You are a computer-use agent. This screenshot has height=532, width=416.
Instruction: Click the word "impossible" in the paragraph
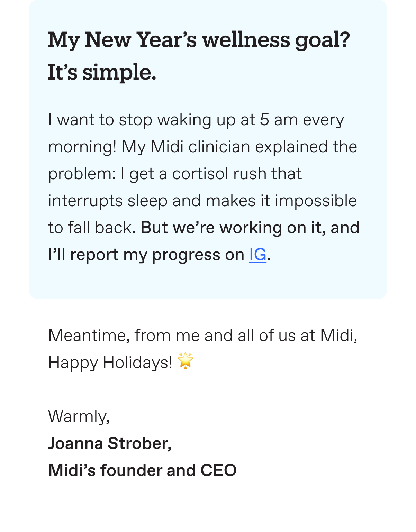[x=316, y=201]
